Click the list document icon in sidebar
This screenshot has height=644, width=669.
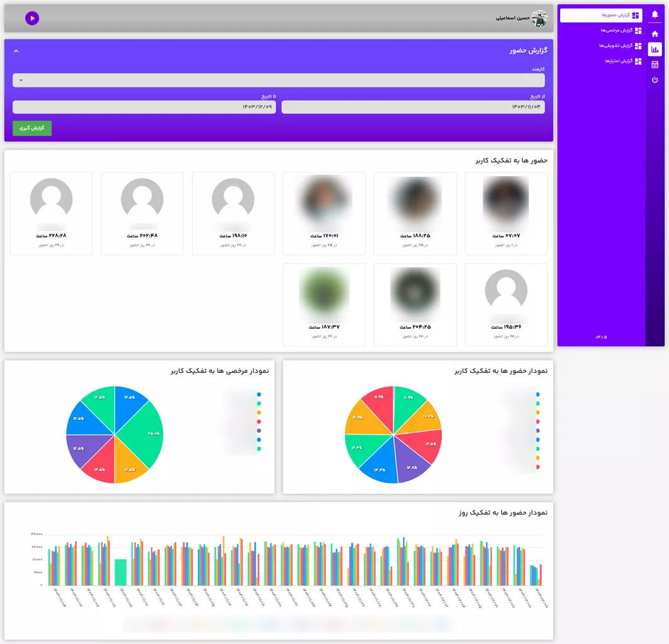pos(655,65)
